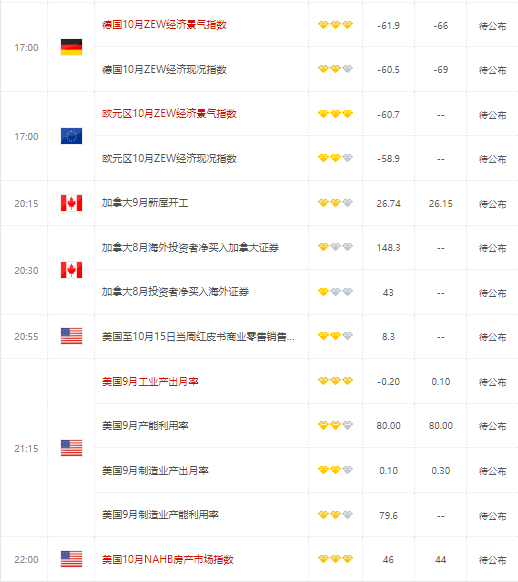This screenshot has height=582, width=518.
Task: Open 欧元区10月ZEW经济景气指数 event link
Action: (169, 114)
